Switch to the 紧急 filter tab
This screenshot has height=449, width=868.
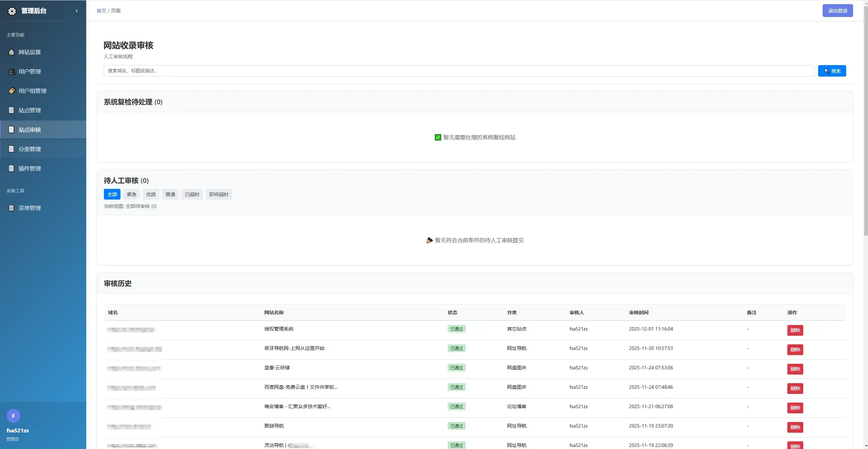pyautogui.click(x=131, y=194)
